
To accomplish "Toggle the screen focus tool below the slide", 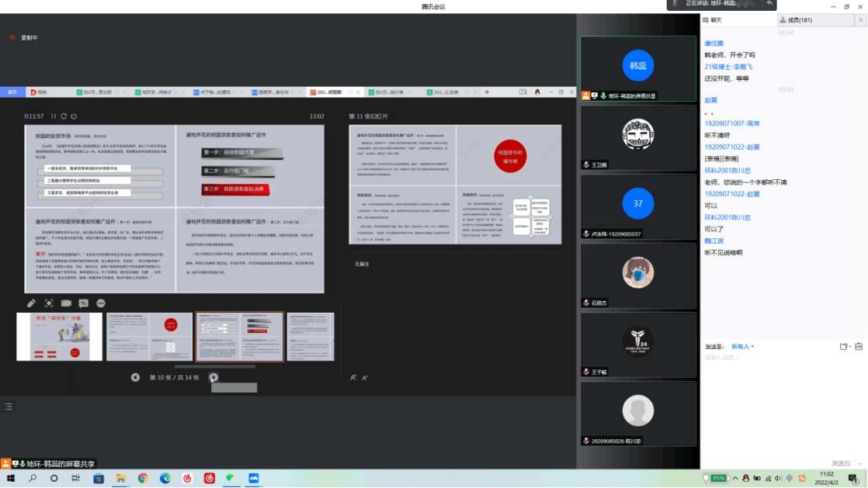I will [49, 303].
